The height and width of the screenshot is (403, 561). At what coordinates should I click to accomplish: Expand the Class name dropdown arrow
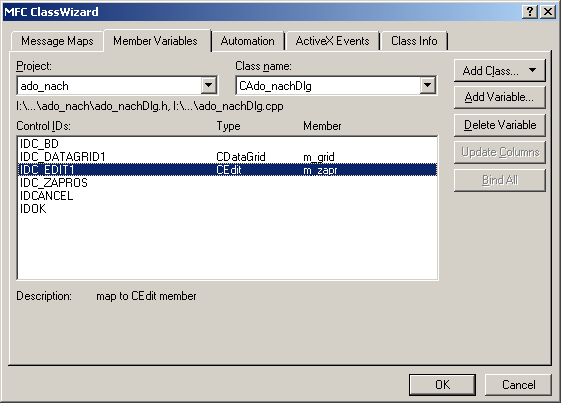tap(427, 86)
